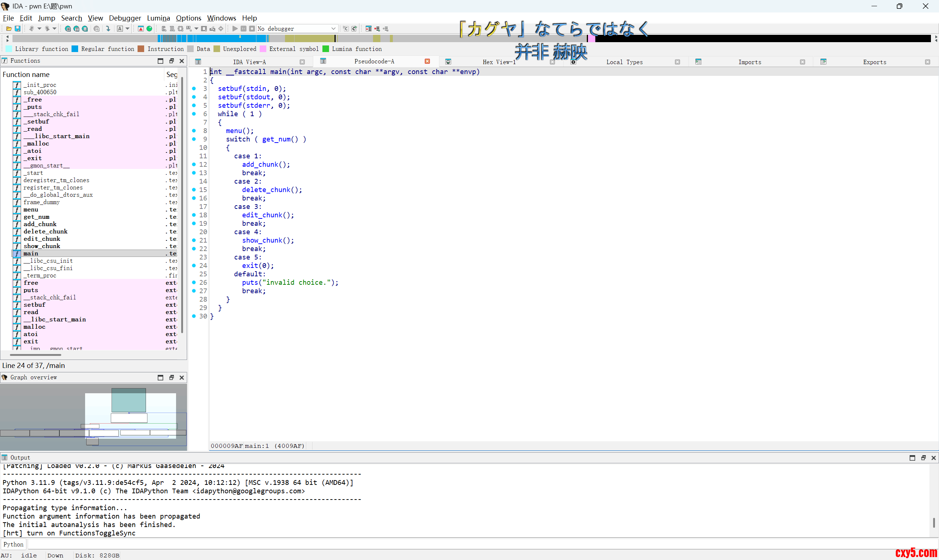
Task: Click the jump down arrow toolbar icon
Action: click(x=108, y=29)
